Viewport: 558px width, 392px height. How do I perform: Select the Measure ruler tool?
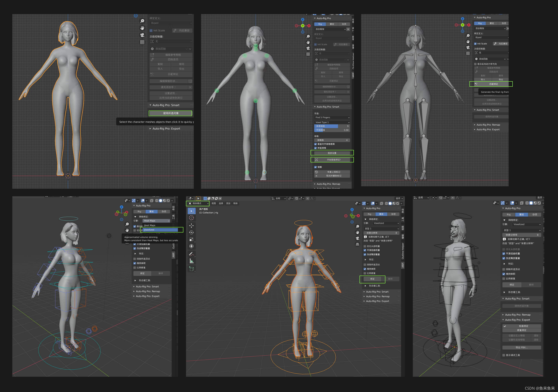191,261
